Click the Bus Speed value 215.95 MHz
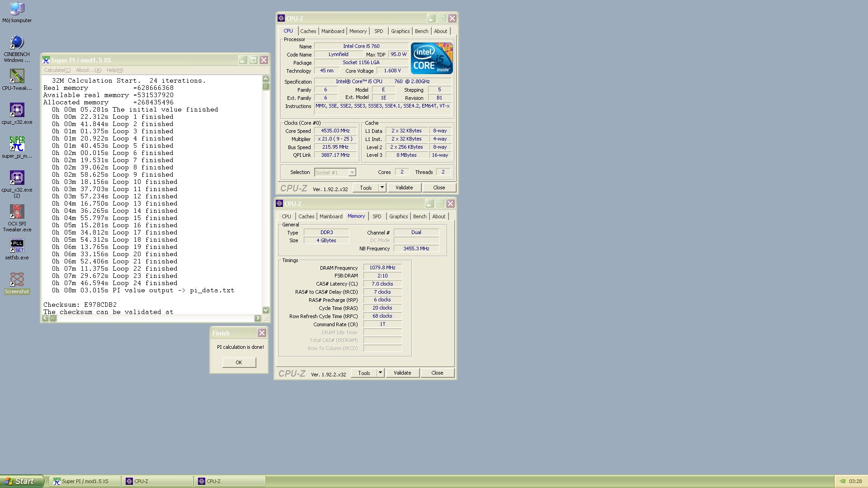Viewport: 868px width, 488px height. click(x=335, y=147)
